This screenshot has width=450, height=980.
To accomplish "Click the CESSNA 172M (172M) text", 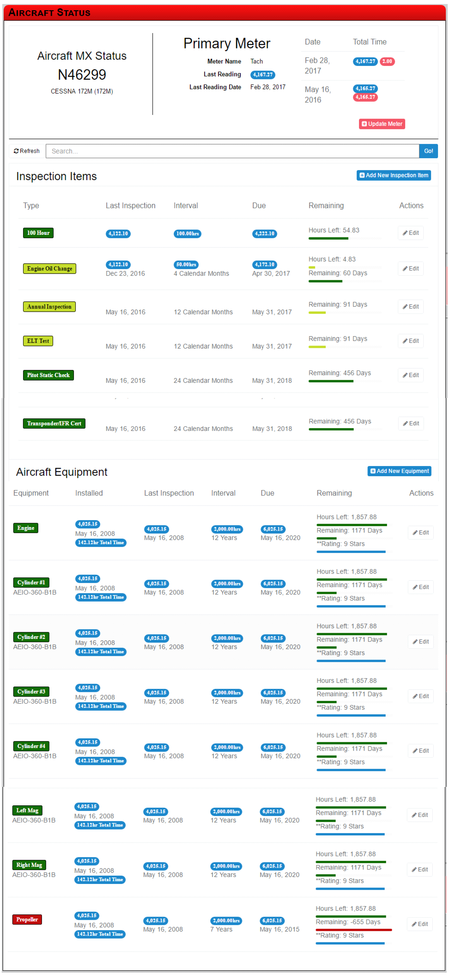I will coord(82,91).
